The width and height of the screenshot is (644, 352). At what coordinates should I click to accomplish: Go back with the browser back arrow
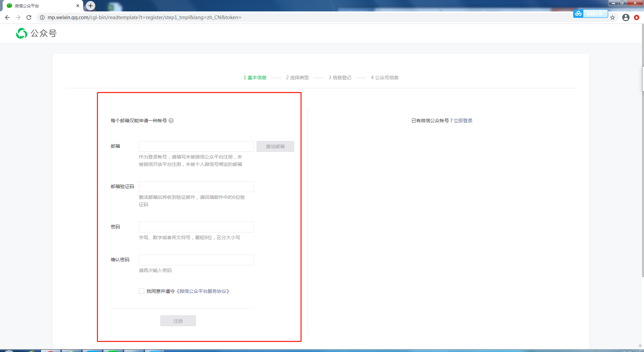(x=7, y=17)
